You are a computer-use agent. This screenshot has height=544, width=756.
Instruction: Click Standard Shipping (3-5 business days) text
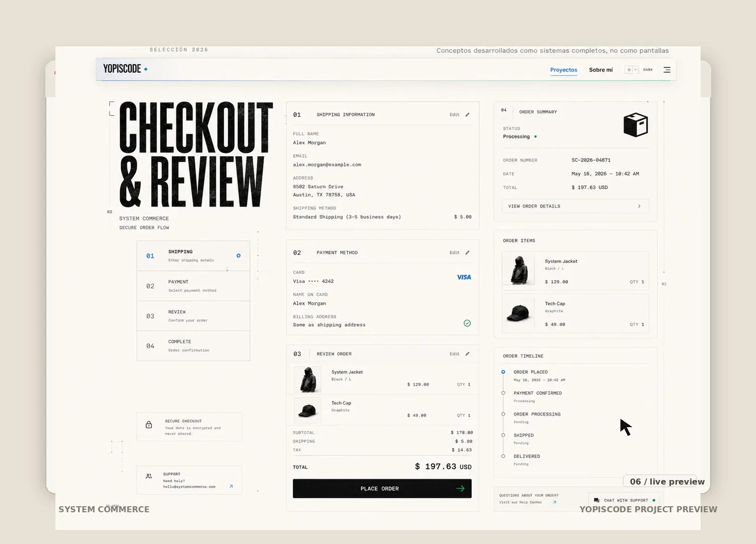(x=347, y=217)
